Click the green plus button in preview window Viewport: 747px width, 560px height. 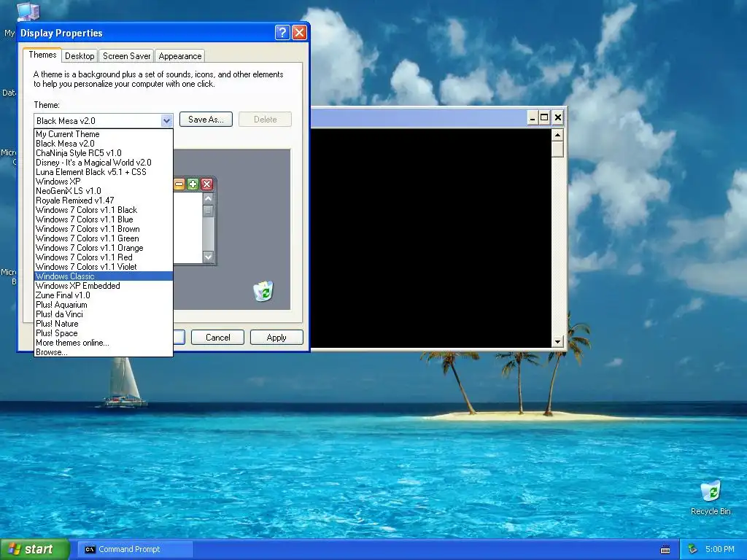(193, 184)
